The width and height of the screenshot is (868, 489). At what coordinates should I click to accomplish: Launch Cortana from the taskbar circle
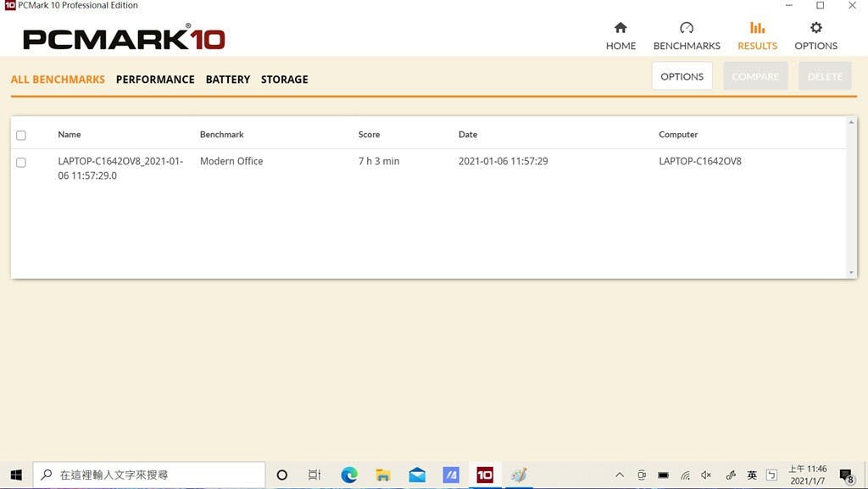281,475
